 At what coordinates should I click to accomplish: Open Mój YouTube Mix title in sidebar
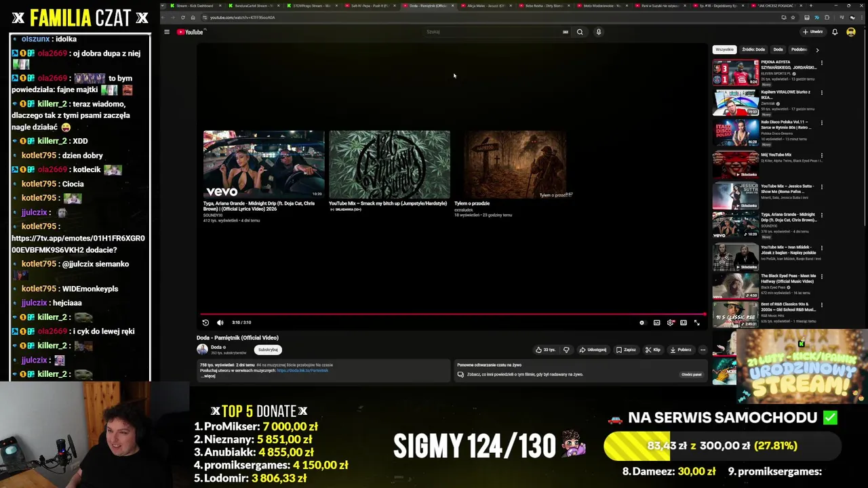tap(776, 155)
